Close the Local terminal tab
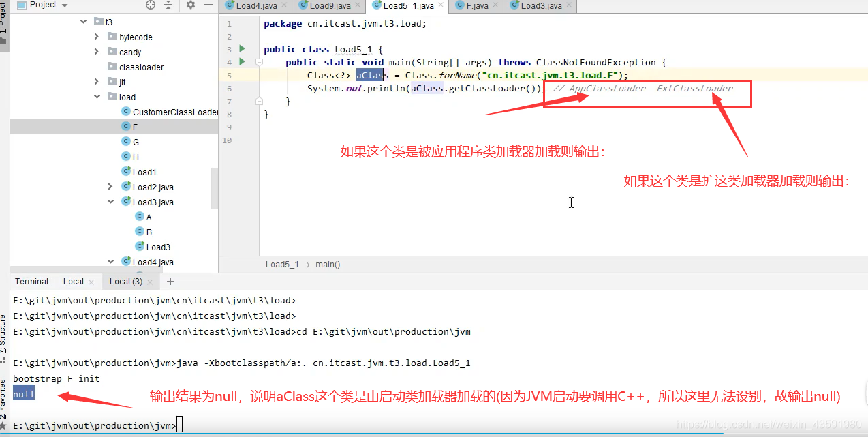 tap(91, 282)
